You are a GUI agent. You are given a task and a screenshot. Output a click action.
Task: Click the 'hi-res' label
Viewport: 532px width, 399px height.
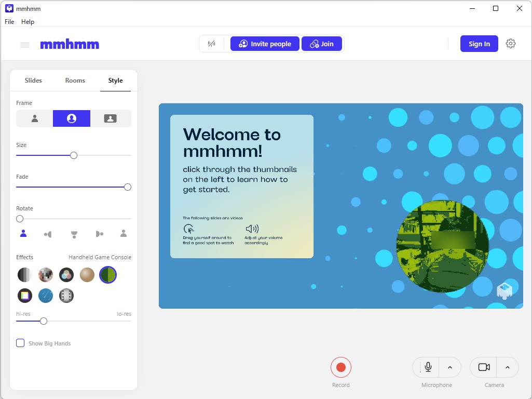23,314
